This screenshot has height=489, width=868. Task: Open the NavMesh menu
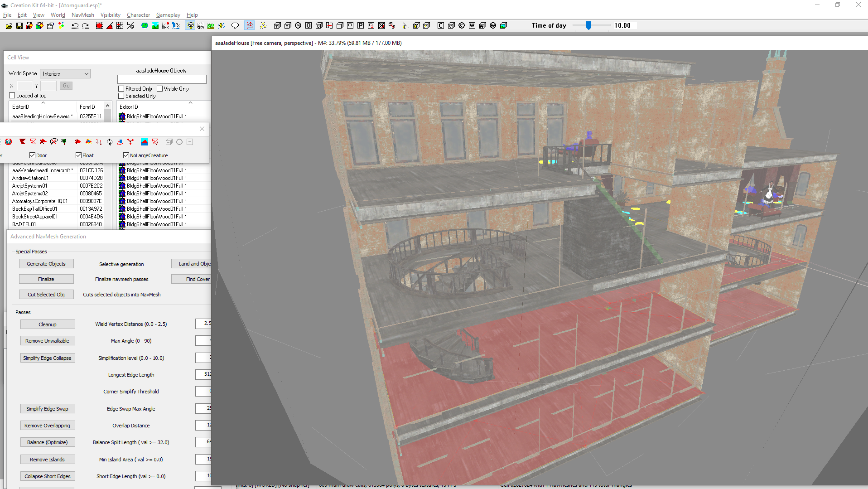click(82, 15)
